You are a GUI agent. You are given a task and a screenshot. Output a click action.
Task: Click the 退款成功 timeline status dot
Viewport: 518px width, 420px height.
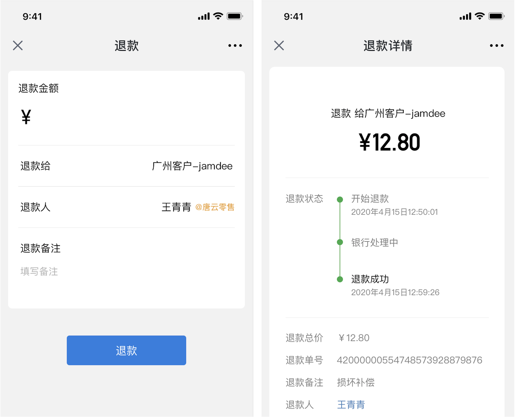coord(340,279)
